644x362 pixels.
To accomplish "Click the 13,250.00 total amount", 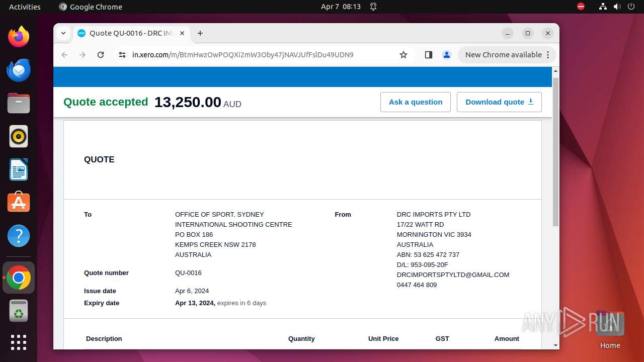I will (x=188, y=102).
